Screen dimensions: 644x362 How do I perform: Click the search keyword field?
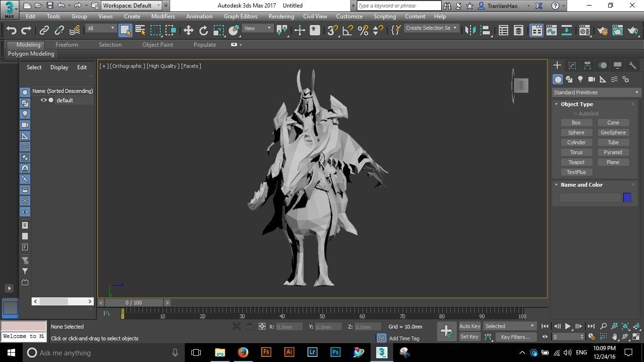[x=399, y=6]
